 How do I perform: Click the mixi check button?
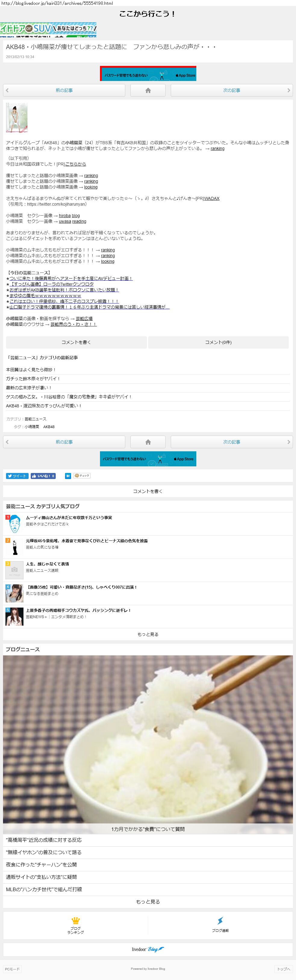coord(82,475)
